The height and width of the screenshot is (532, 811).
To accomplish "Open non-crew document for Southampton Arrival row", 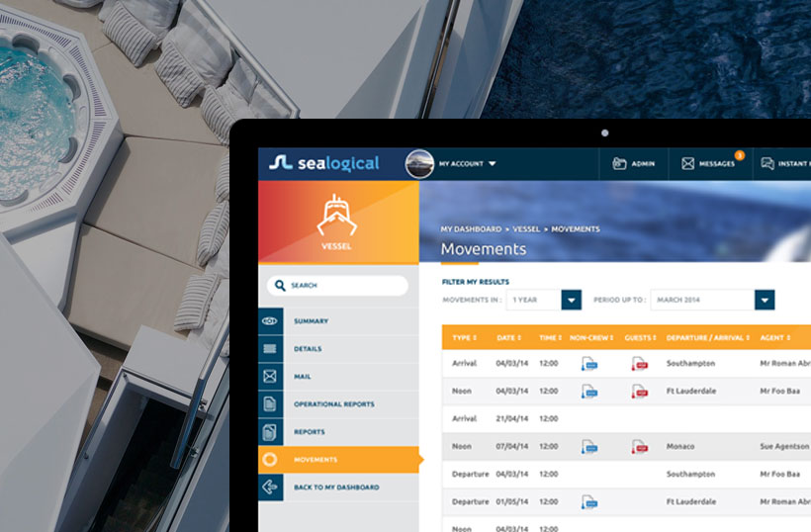I will coord(589,364).
